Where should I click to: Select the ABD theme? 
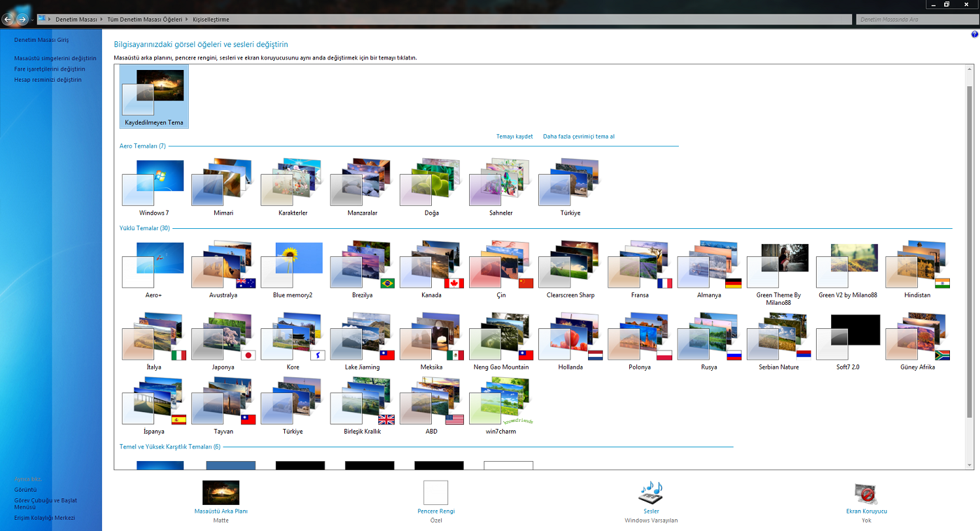(431, 407)
